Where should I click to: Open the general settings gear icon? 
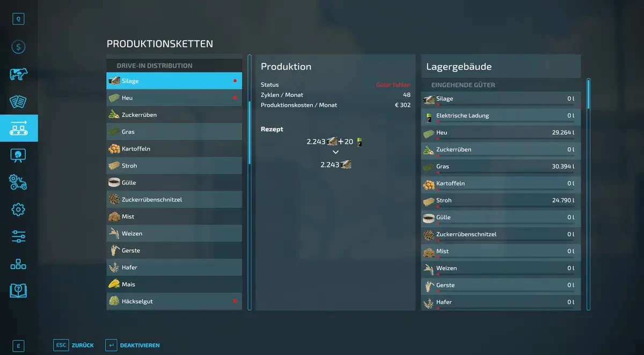pos(19,209)
